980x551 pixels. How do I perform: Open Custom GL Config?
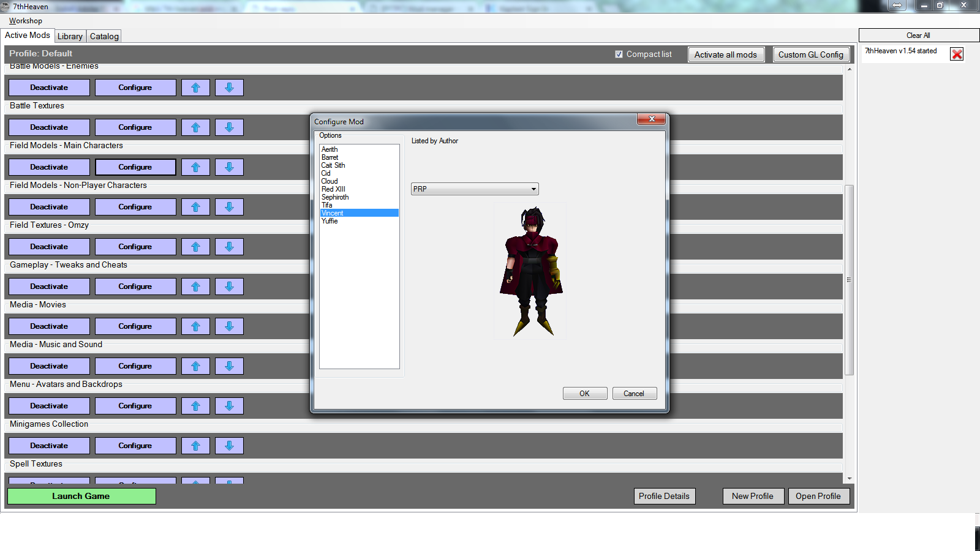pyautogui.click(x=811, y=54)
